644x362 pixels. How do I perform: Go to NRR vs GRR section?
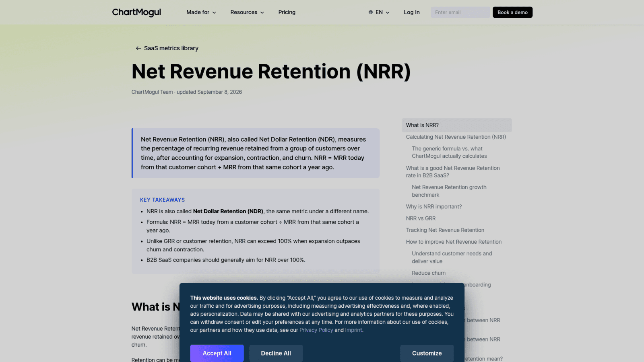tap(421, 218)
